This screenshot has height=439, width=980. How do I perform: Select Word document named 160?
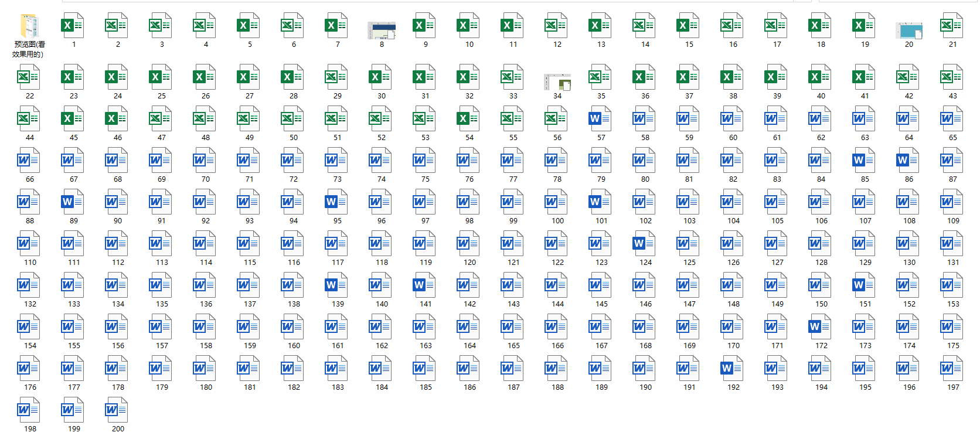293,328
